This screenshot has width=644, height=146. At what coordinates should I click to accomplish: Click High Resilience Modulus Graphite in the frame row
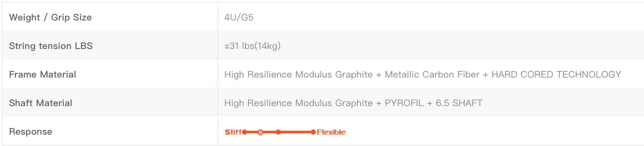coord(298,75)
